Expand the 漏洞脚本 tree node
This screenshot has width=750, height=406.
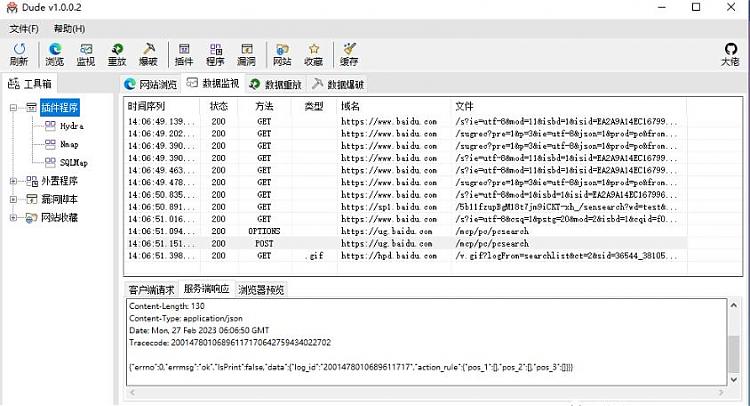pos(14,199)
